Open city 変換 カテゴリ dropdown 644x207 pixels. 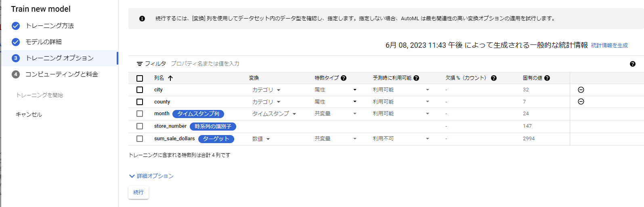pyautogui.click(x=266, y=90)
